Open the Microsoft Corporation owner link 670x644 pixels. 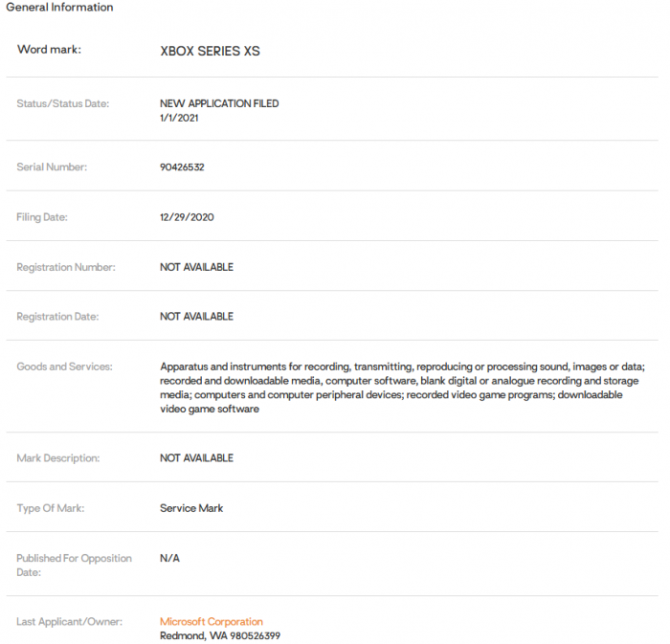pyautogui.click(x=211, y=622)
